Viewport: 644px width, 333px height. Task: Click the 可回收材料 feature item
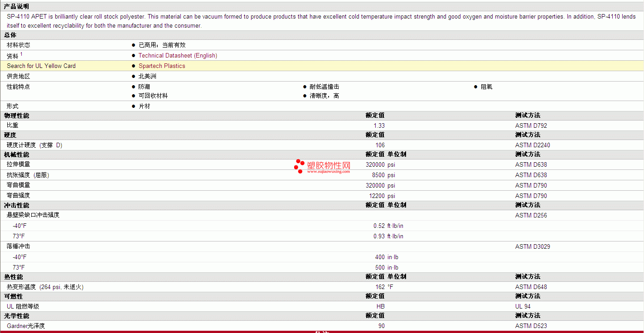tap(153, 96)
